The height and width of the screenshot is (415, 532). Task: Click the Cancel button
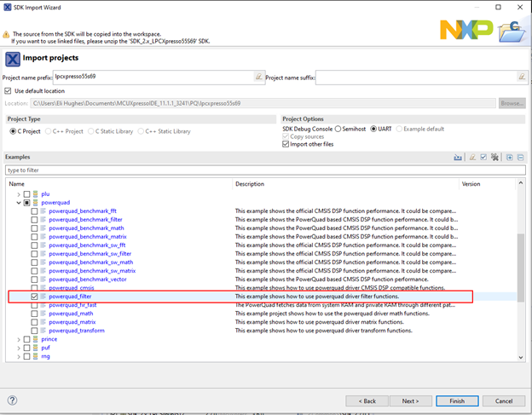coord(504,401)
